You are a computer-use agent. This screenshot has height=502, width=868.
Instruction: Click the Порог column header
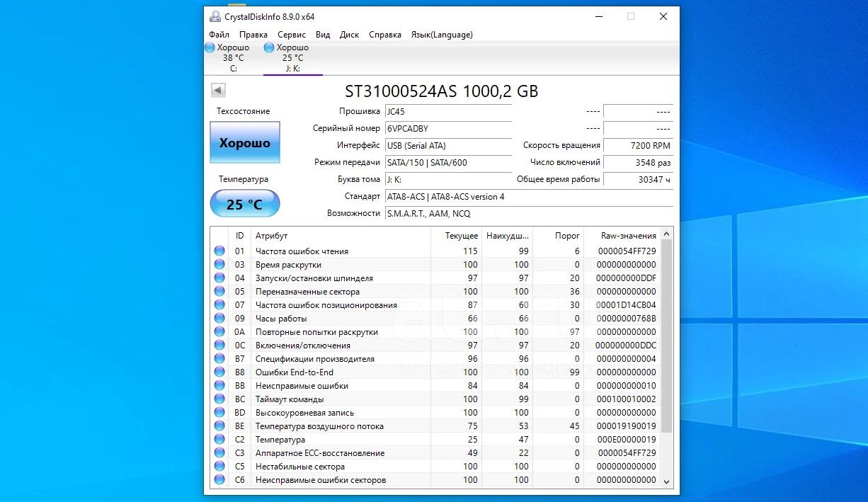point(558,236)
